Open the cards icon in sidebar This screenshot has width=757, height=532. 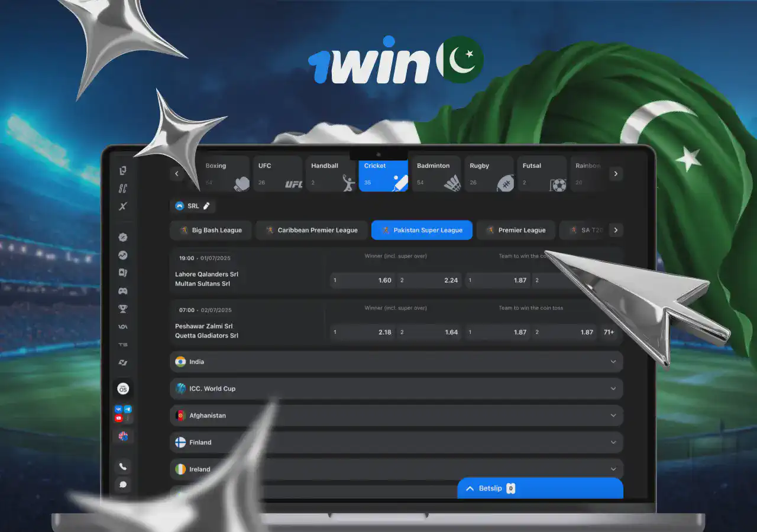(122, 273)
